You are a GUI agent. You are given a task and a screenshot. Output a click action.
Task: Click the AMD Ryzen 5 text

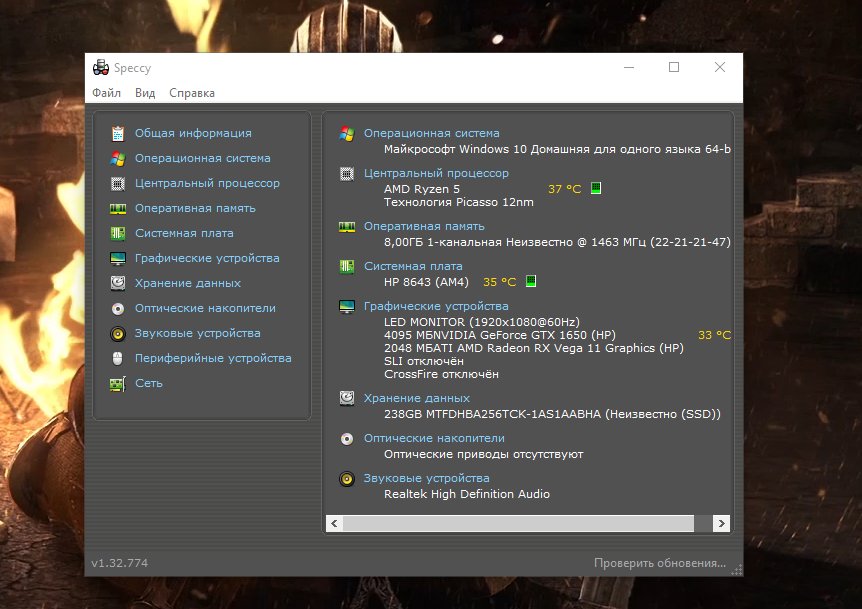coord(422,189)
